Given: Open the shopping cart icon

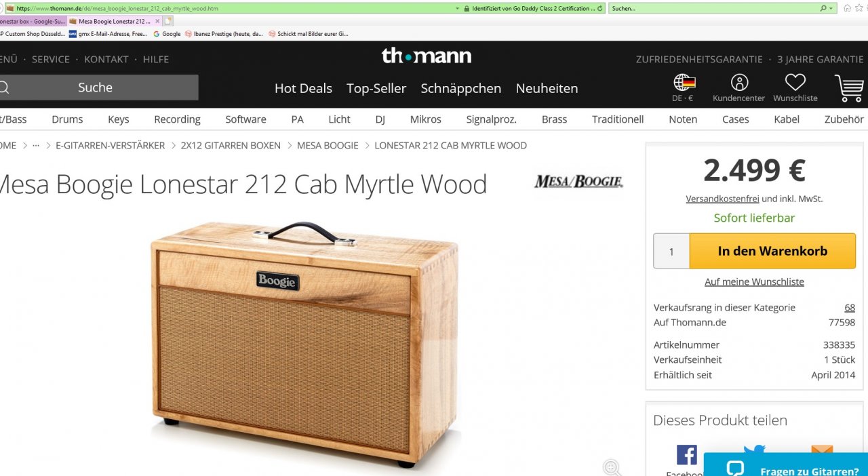Looking at the screenshot, I should pyautogui.click(x=849, y=87).
